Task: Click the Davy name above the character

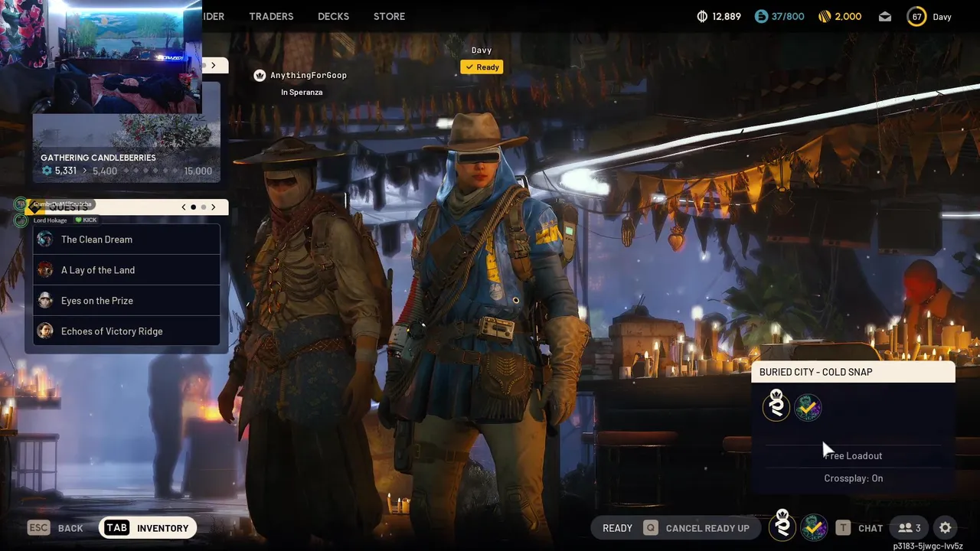Action: [482, 51]
